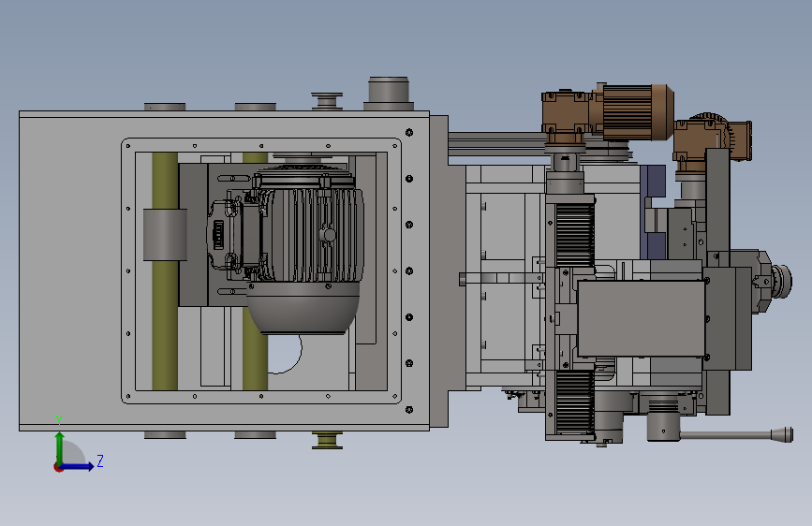The height and width of the screenshot is (526, 812).
Task: Select the large grey electric motor inside the housing
Action: 306,249
